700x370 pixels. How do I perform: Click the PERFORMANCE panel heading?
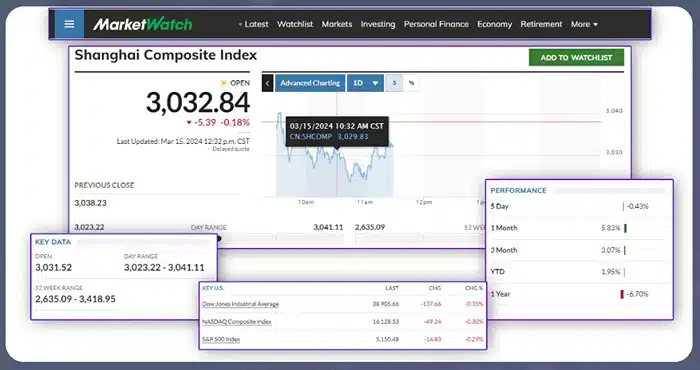point(518,191)
